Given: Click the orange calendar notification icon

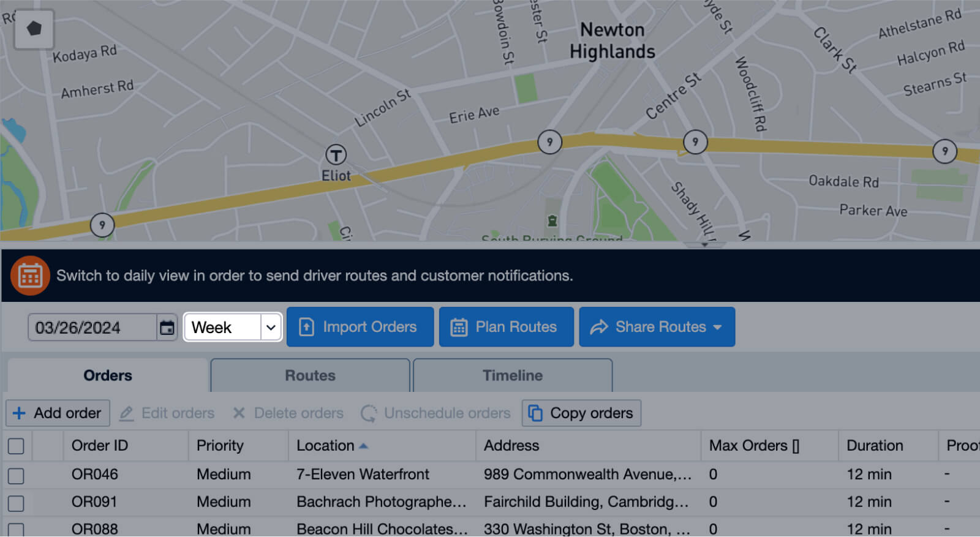Looking at the screenshot, I should tap(30, 276).
